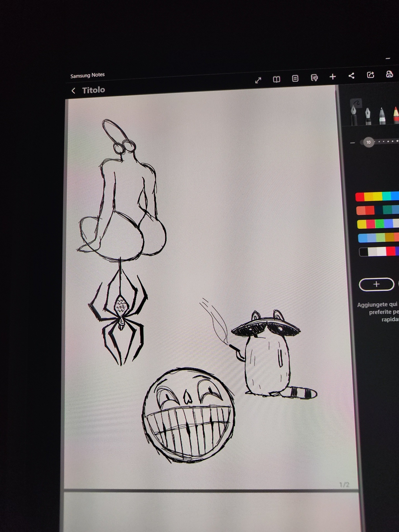
Task: Pick the white swatch in the black-and-white row
Action: point(381,252)
